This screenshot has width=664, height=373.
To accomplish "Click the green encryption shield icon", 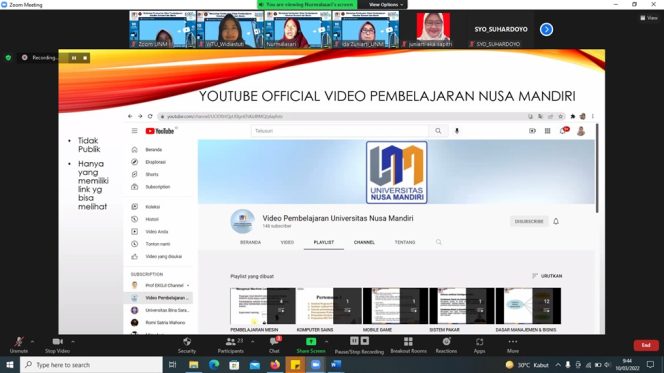I will [x=8, y=58].
